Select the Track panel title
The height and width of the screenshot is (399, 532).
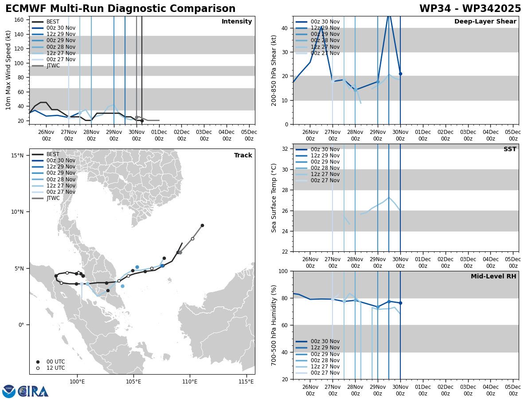pyautogui.click(x=243, y=156)
